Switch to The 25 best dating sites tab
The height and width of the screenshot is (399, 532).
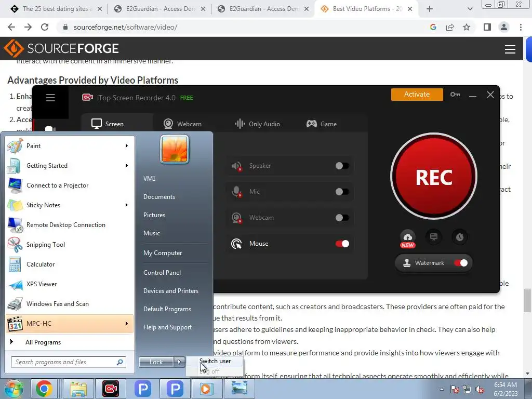[x=55, y=9]
